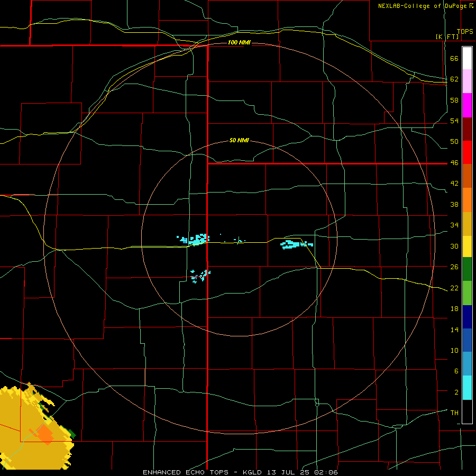The image size is (476, 476).
Task: Click the "50" legend value
Action: click(x=454, y=142)
